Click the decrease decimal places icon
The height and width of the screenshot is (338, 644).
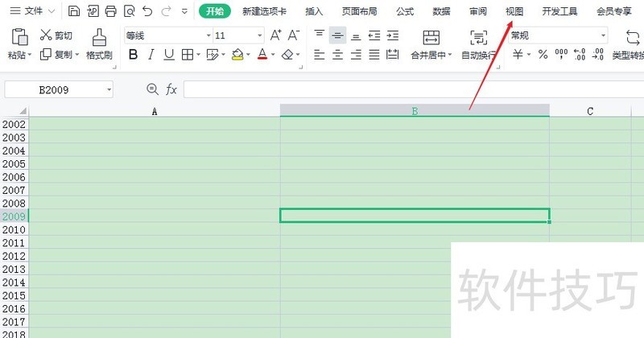[x=598, y=54]
